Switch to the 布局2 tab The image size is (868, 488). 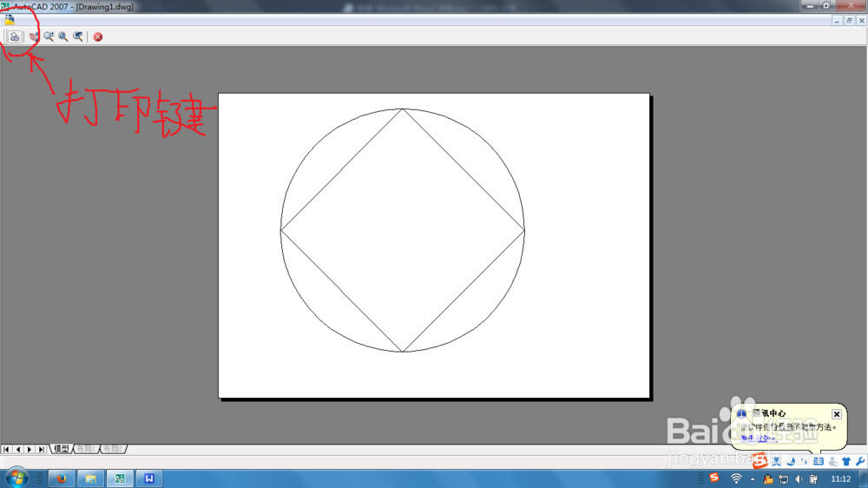pyautogui.click(x=113, y=449)
